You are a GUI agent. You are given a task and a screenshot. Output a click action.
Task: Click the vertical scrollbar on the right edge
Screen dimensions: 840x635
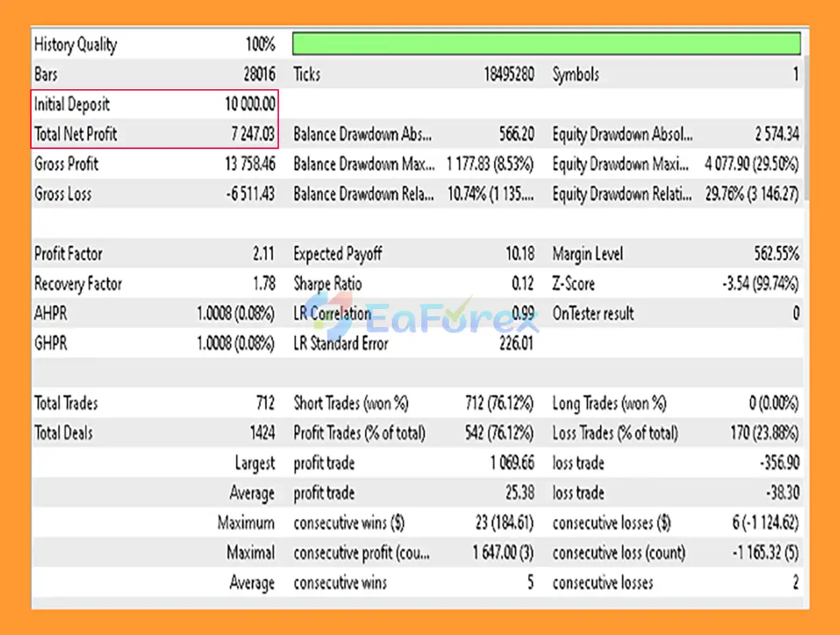click(x=805, y=131)
